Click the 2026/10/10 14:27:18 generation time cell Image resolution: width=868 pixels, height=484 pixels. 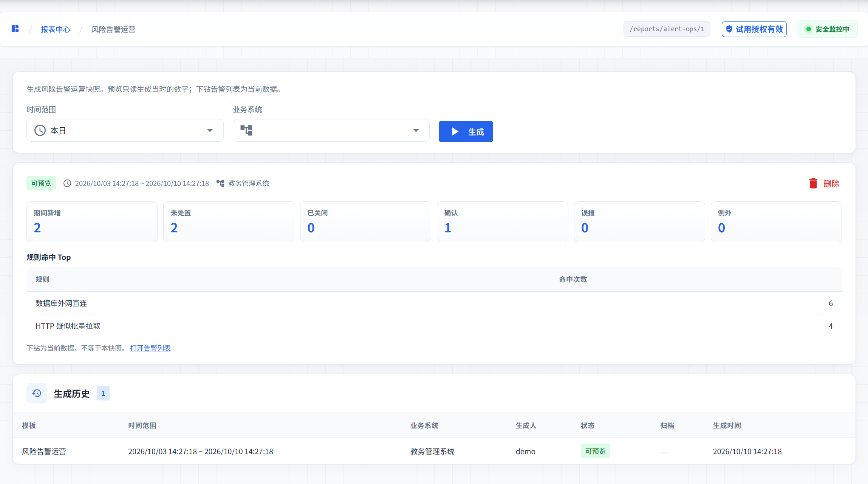tap(747, 451)
